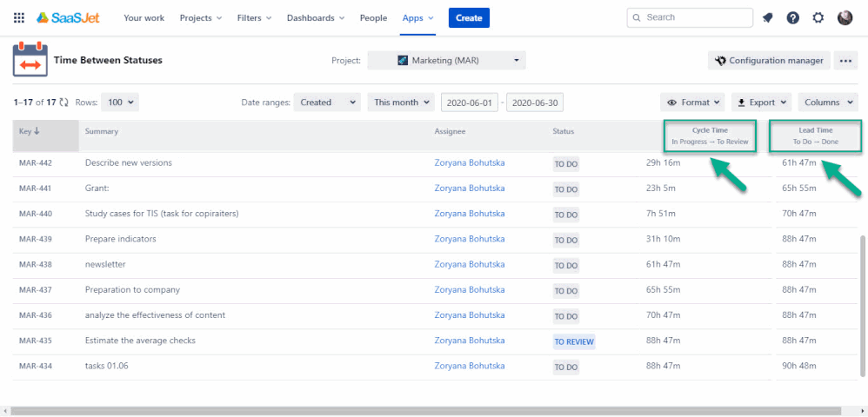Image resolution: width=868 pixels, height=417 pixels.
Task: Sort by the Key column header
Action: click(x=45, y=136)
